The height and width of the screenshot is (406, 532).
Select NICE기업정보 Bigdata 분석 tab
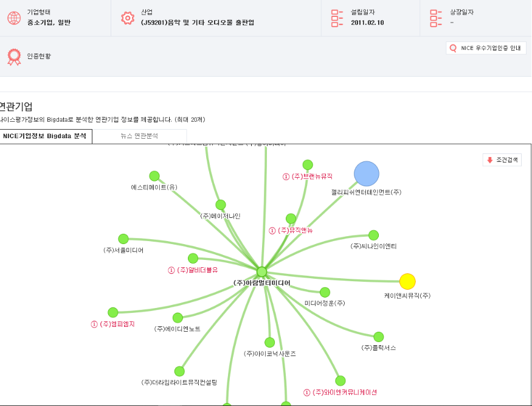coord(46,136)
